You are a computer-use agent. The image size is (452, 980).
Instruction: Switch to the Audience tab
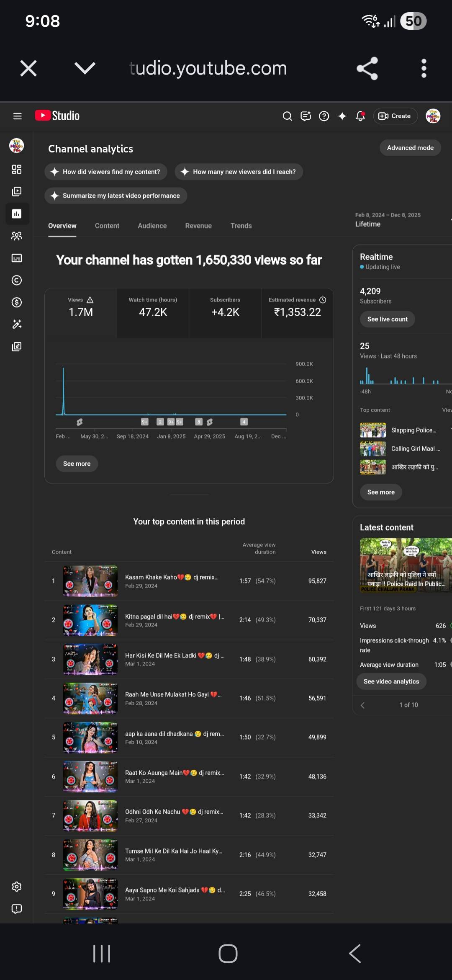pyautogui.click(x=152, y=226)
